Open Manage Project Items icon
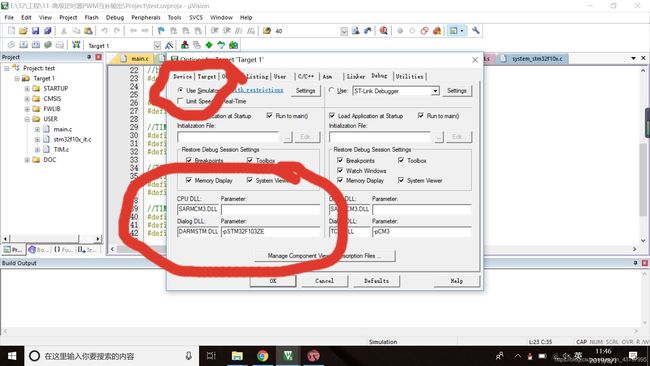This screenshot has width=650, height=366. [185, 45]
